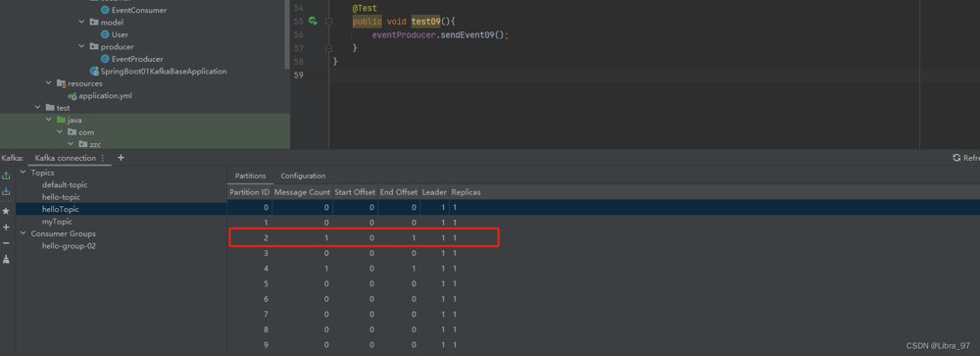Collapse the Consumer Groups tree node

pos(24,234)
